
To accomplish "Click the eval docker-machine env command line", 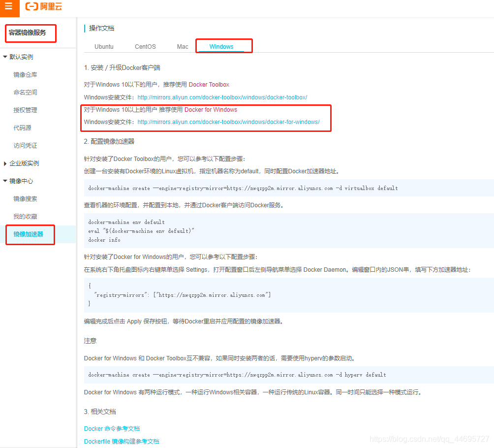I will coord(141,231).
